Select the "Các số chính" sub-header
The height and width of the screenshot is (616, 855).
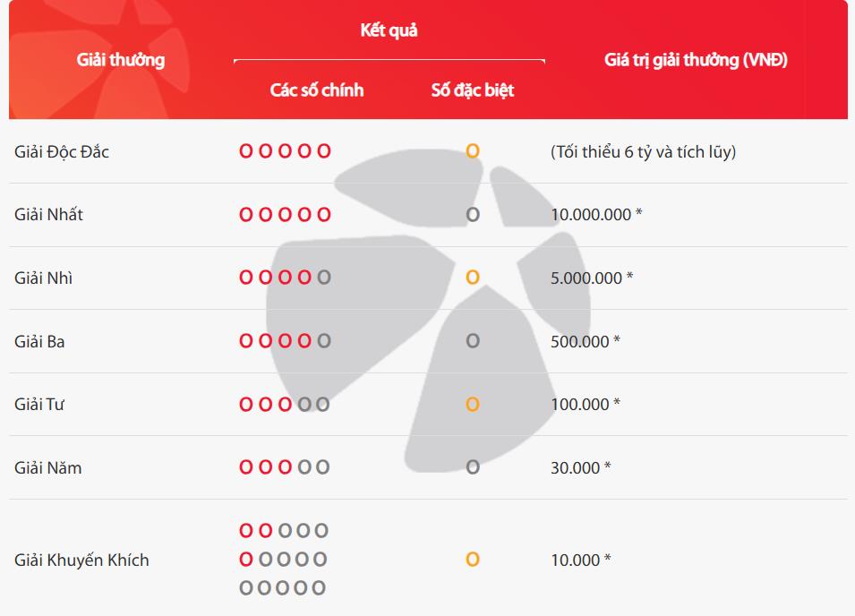point(317,90)
